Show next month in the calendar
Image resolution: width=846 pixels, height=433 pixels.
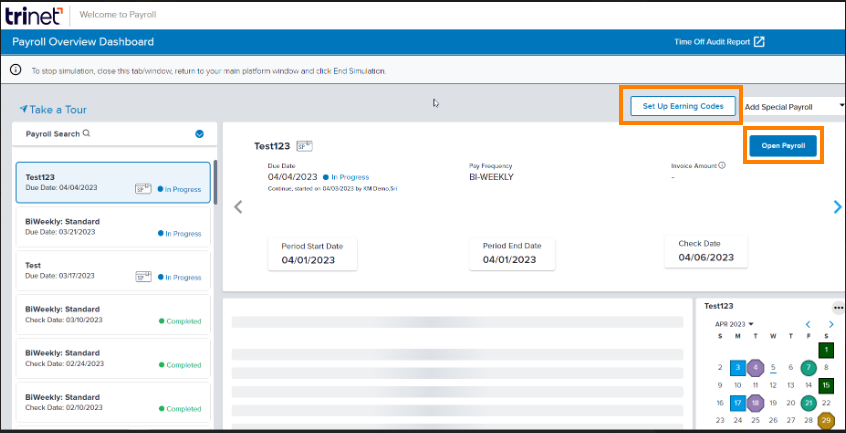831,324
